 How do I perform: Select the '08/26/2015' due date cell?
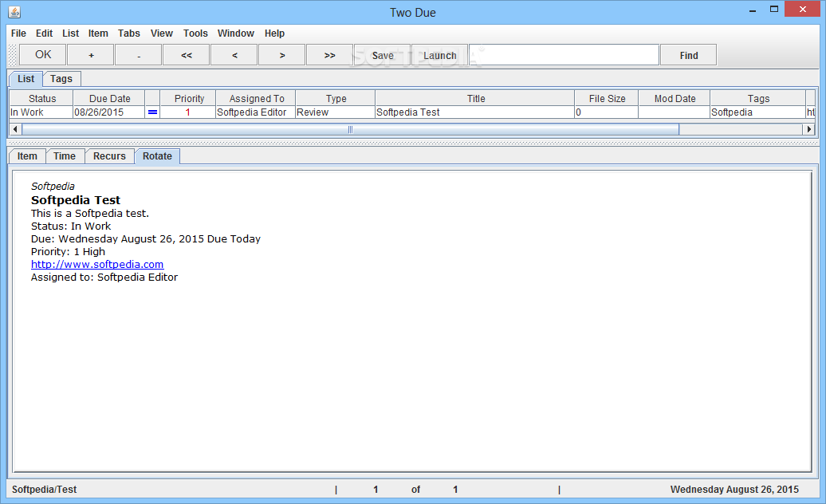point(109,112)
